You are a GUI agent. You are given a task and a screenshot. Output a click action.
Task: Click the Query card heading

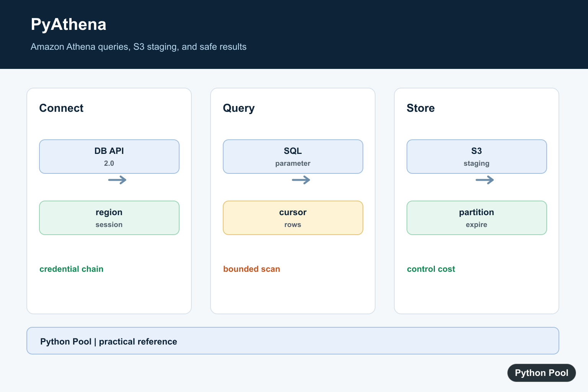click(239, 108)
